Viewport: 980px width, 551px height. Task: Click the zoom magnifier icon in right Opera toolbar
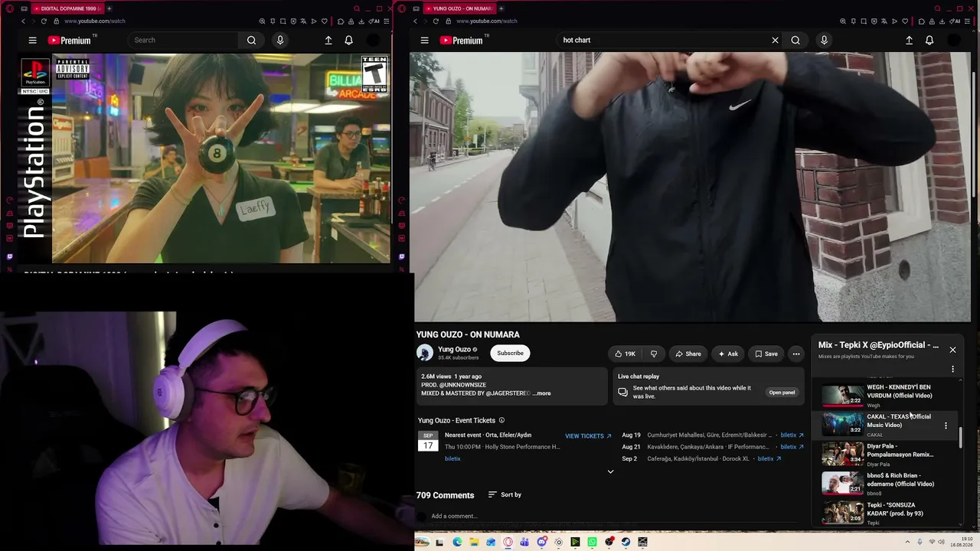842,21
